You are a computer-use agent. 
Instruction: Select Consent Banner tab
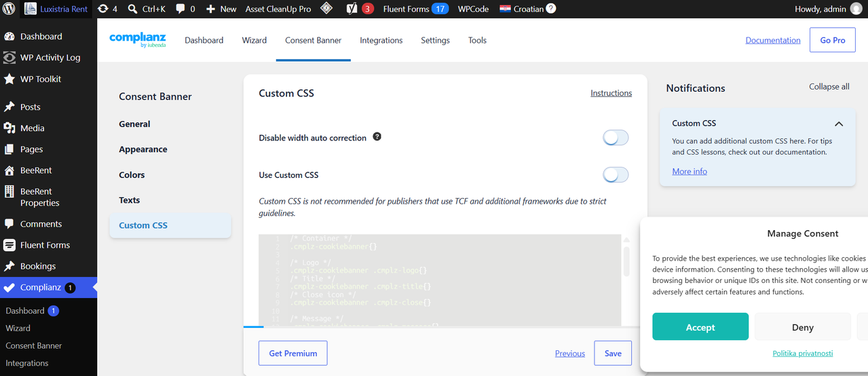click(x=313, y=40)
